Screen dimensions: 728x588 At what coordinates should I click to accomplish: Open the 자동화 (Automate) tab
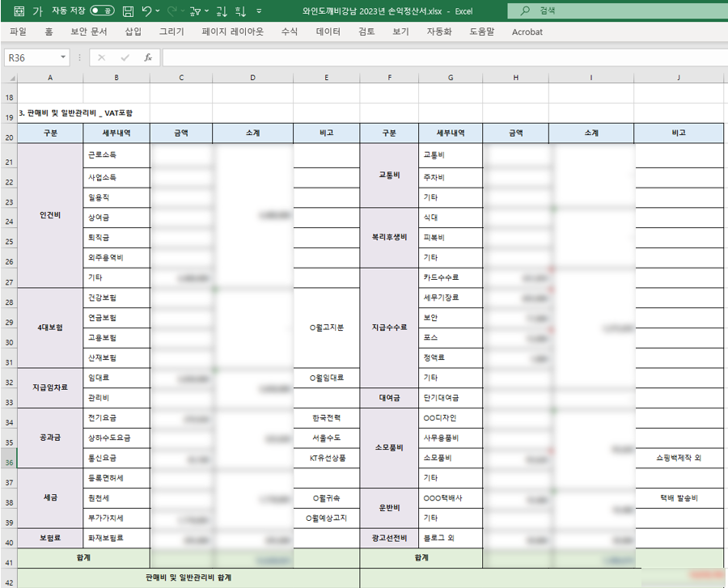click(439, 32)
